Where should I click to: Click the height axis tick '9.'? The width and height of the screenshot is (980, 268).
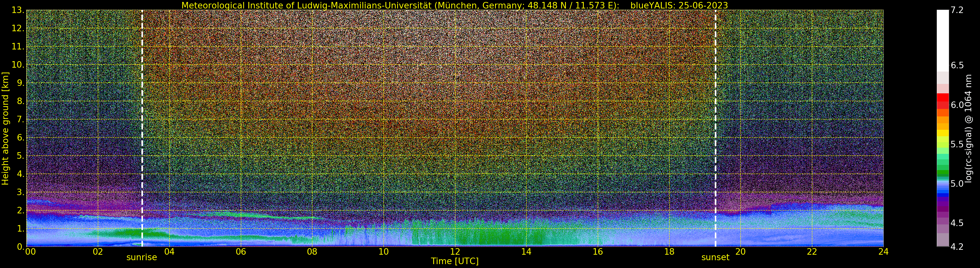point(20,83)
